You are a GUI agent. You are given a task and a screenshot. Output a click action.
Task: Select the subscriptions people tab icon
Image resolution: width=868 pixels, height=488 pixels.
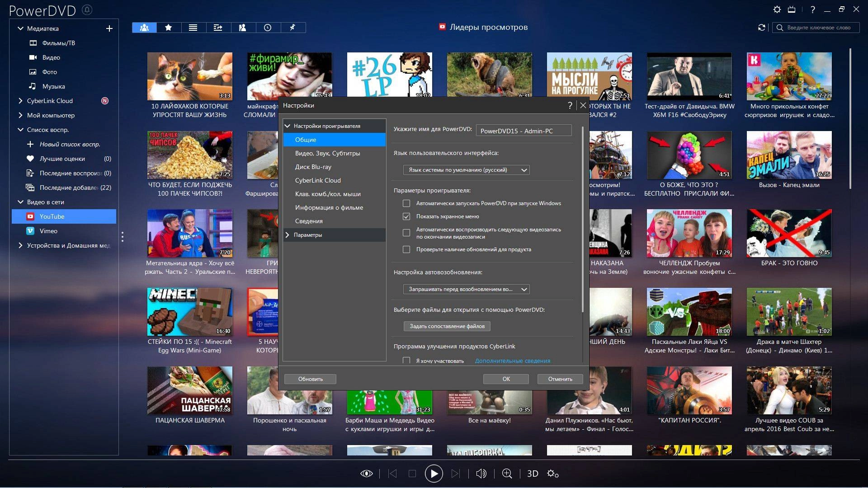point(144,28)
